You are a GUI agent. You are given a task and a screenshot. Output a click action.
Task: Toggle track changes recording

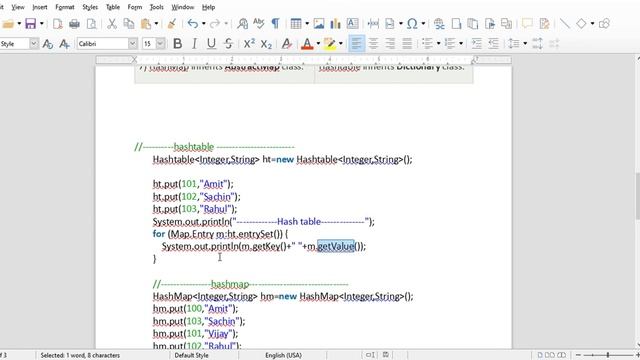544,24
